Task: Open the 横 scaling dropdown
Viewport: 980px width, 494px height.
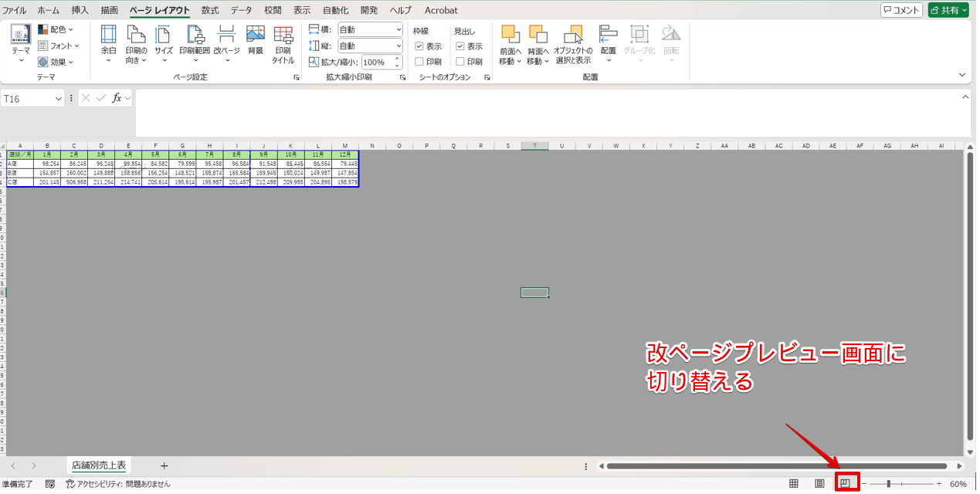Action: pos(400,29)
